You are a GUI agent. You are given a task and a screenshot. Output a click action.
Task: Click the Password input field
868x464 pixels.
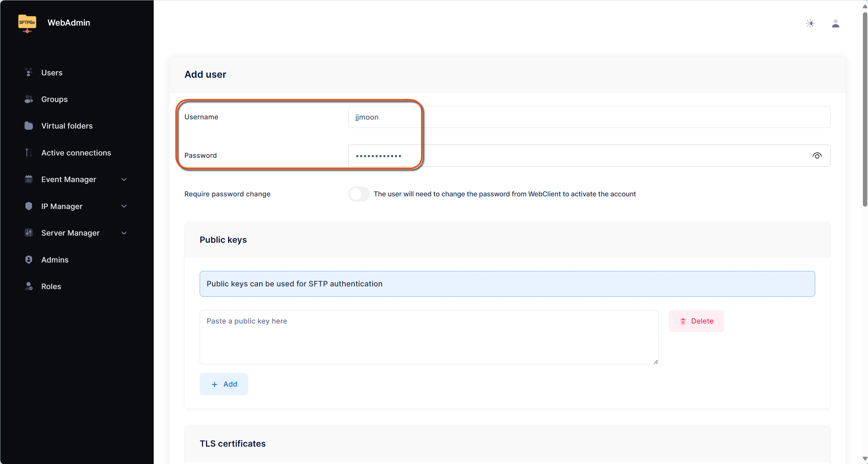pyautogui.click(x=589, y=155)
